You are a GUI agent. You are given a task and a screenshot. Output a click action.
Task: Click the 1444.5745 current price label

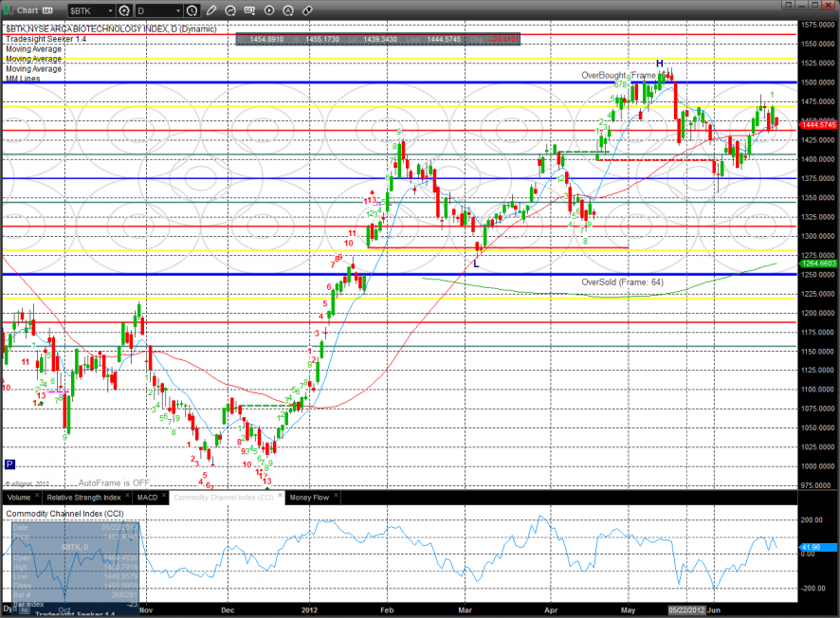pos(818,124)
